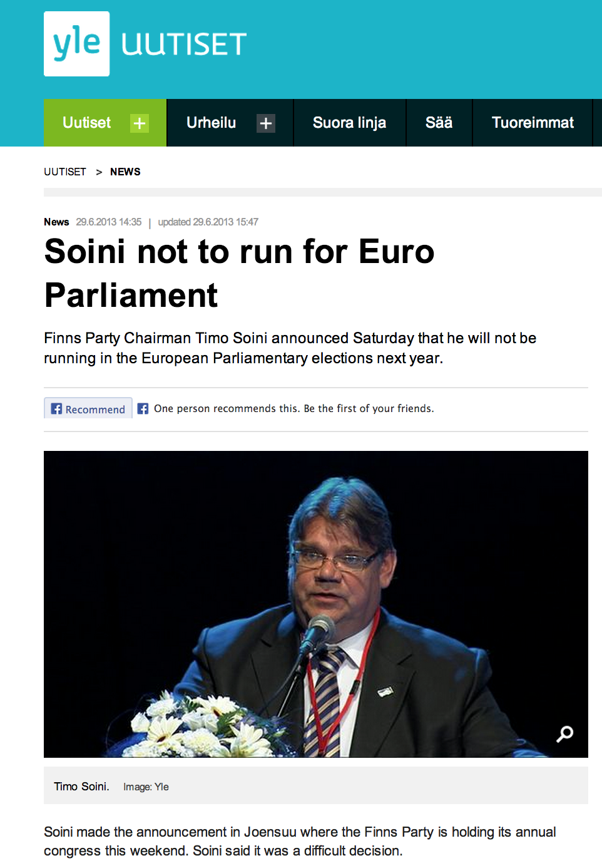Enlarge photo with magnifier icon
Image resolution: width=602 pixels, height=868 pixels.
(x=565, y=733)
